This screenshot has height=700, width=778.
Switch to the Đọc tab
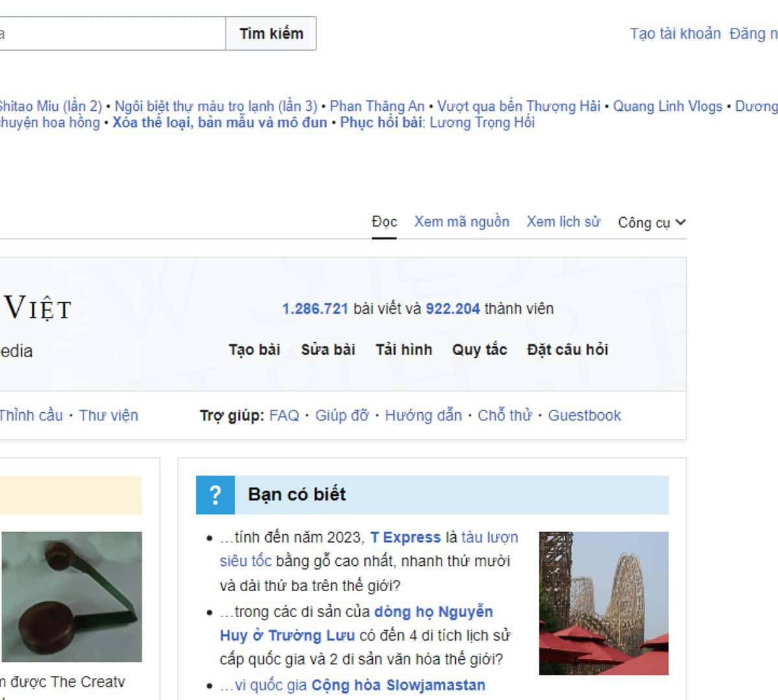[384, 222]
